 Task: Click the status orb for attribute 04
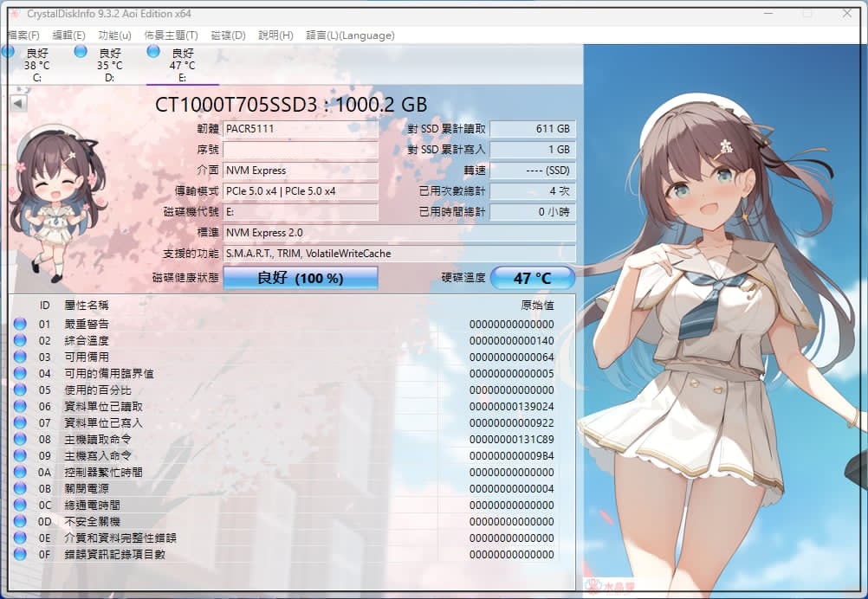[20, 373]
